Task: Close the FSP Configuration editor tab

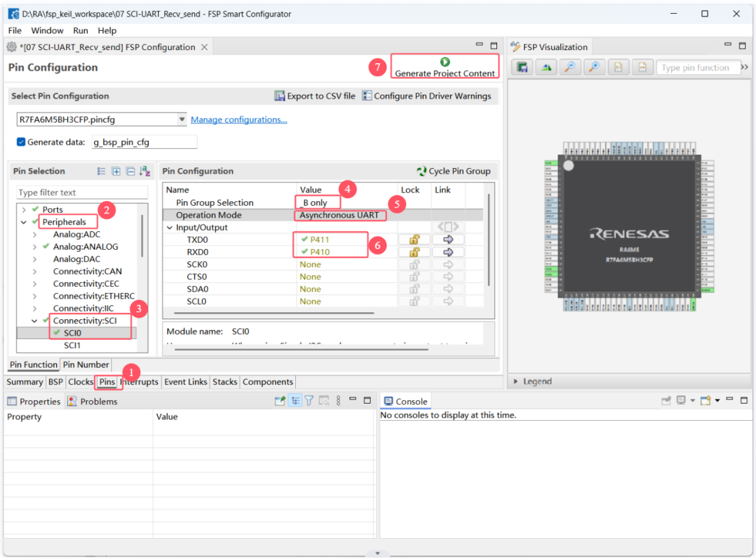Action: pos(205,47)
